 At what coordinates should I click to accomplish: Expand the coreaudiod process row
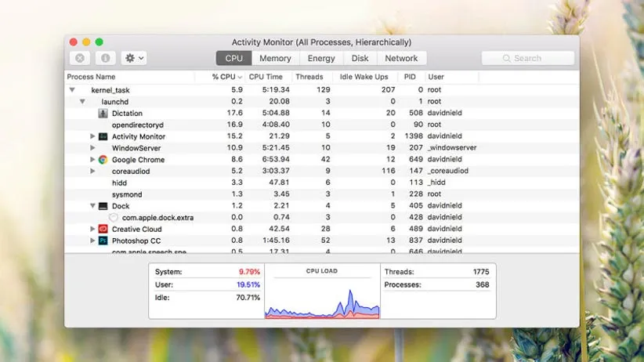(x=92, y=171)
